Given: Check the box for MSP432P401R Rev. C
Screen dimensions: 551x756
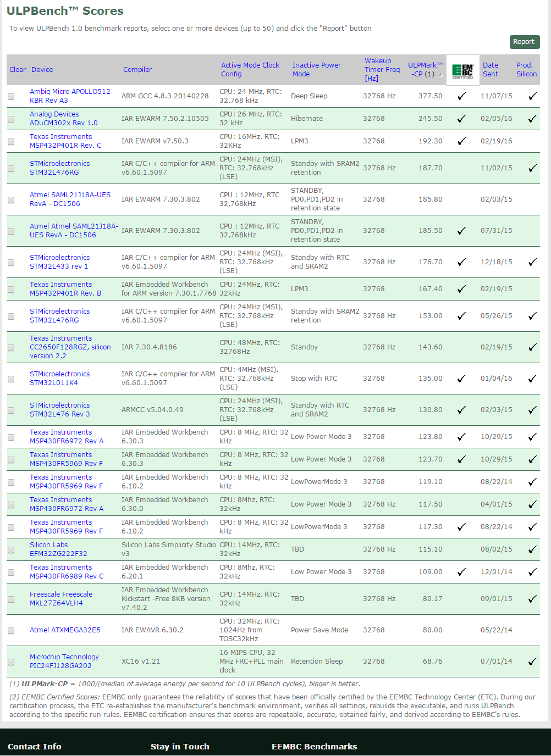Looking at the screenshot, I should click(x=11, y=142).
